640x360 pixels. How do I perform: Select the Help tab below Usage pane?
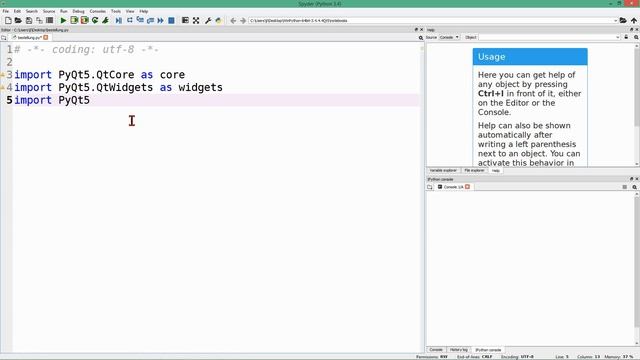496,171
